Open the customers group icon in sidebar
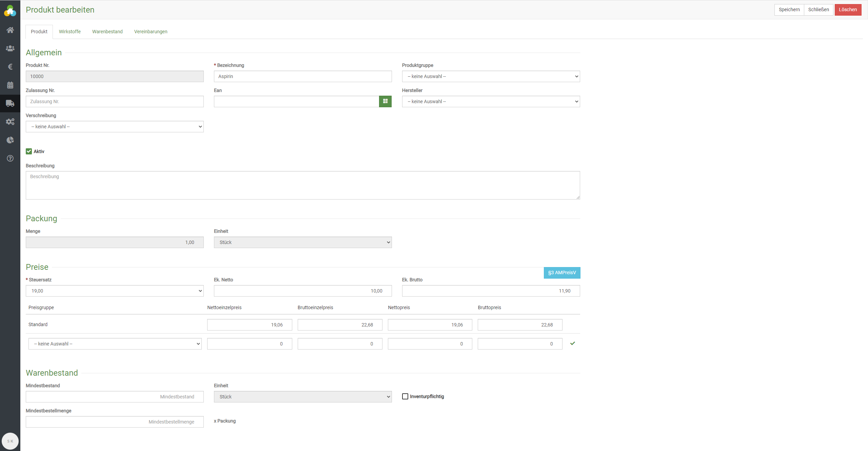This screenshot has width=868, height=451. coord(10,49)
